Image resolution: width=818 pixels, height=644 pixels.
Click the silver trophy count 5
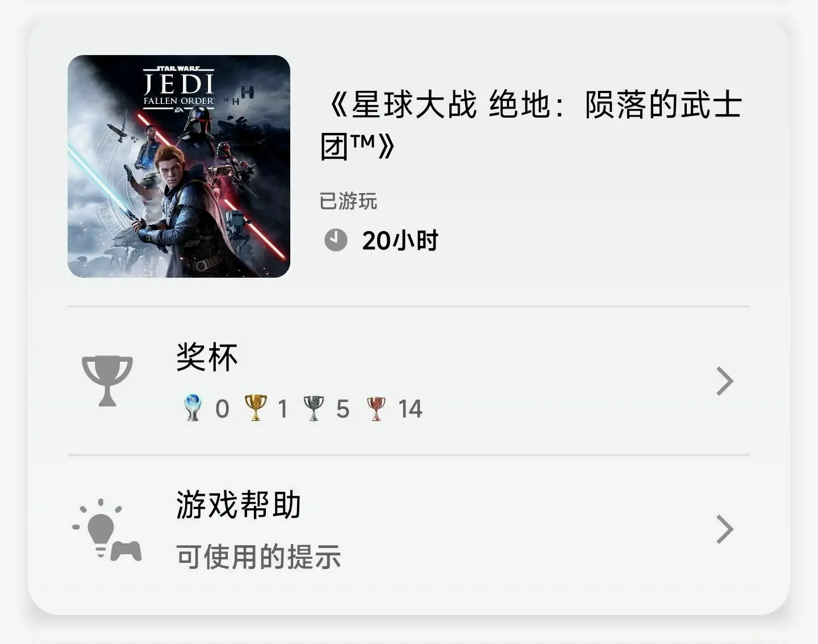coord(343,409)
